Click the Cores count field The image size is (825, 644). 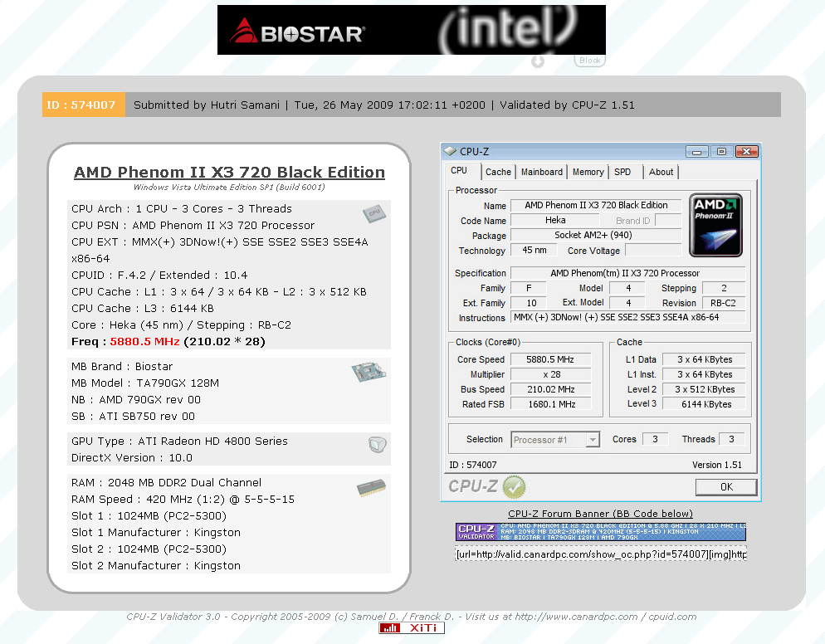(x=655, y=439)
